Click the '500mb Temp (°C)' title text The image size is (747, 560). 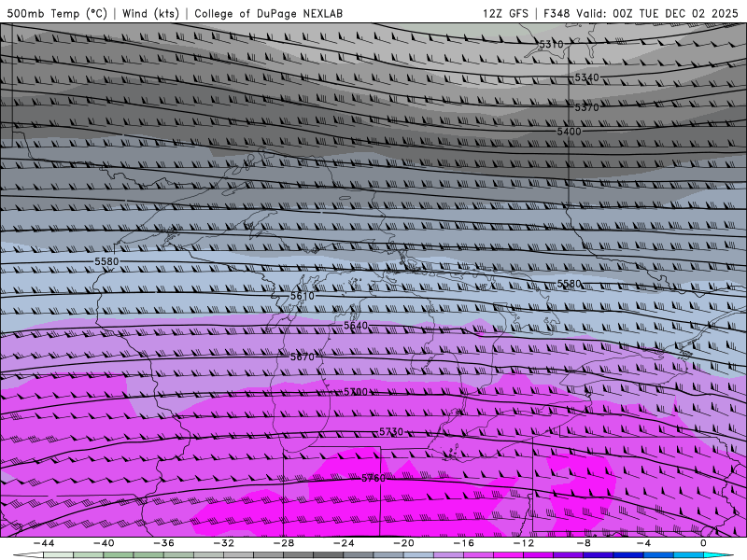coord(57,13)
